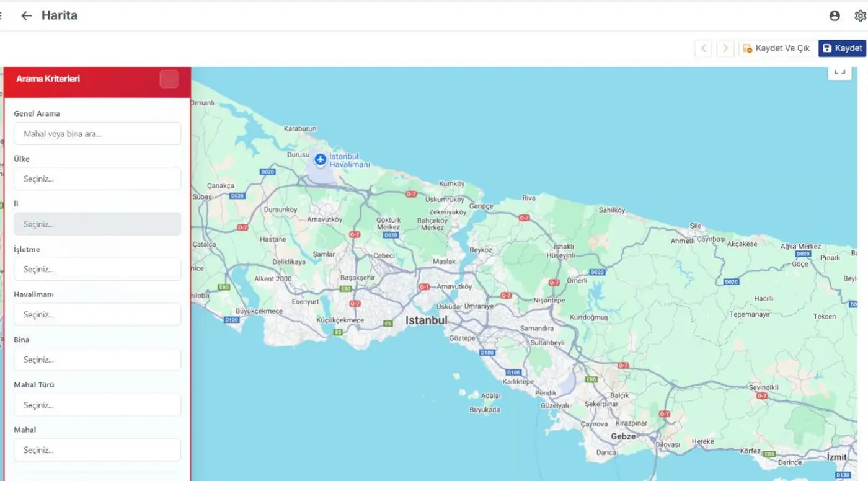The image size is (868, 481).
Task: Save with the Kaydet button
Action: pos(842,48)
